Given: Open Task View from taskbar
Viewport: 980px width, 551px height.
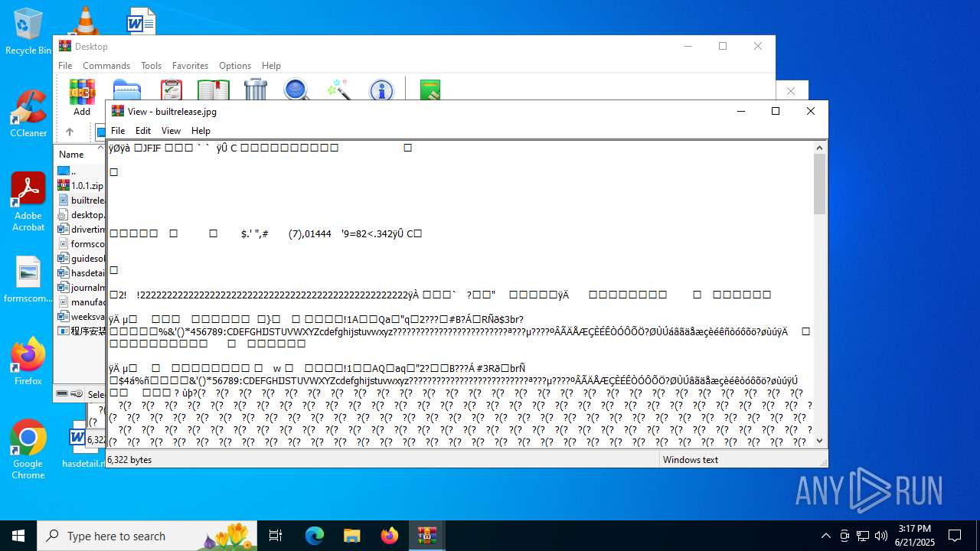Looking at the screenshot, I should 276,536.
